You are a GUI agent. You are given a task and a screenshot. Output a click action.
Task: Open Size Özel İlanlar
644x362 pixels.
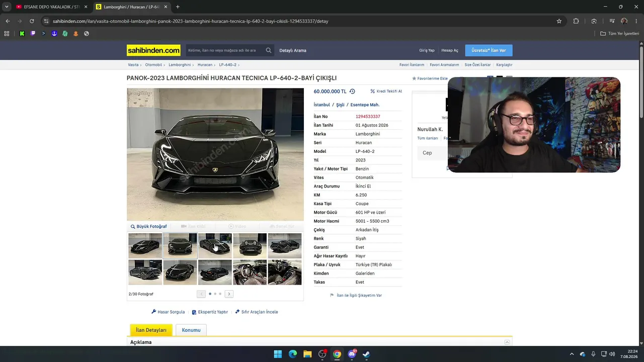[477, 65]
